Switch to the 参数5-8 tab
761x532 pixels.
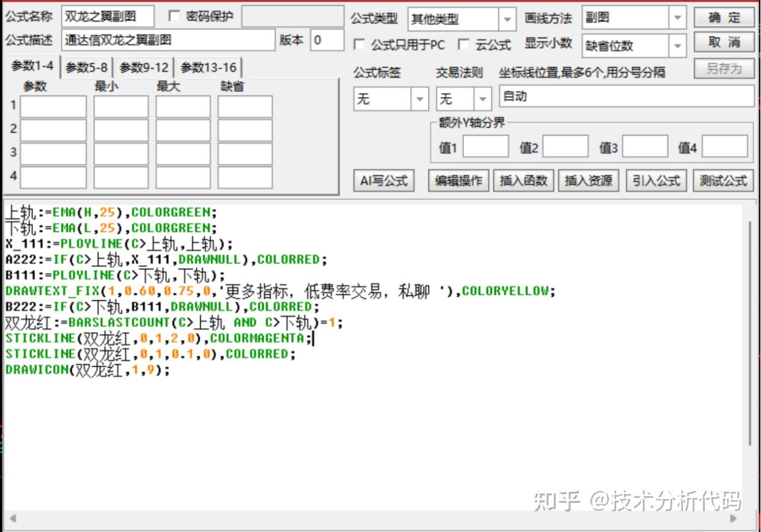[x=86, y=68]
